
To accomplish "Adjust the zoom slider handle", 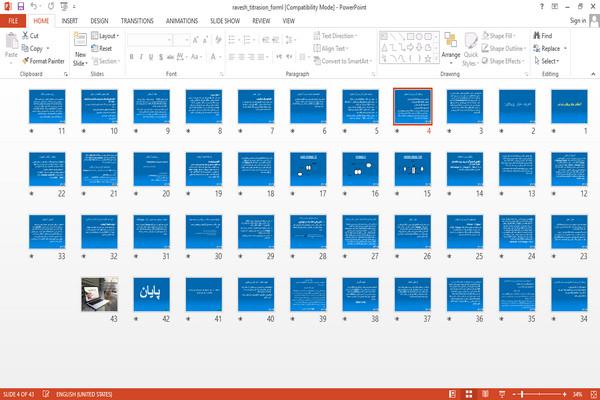I will [x=522, y=394].
